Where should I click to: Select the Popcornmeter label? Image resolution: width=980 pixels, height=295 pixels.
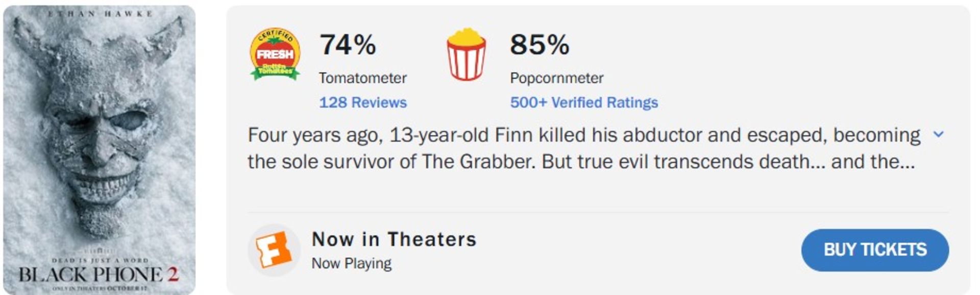coord(556,78)
